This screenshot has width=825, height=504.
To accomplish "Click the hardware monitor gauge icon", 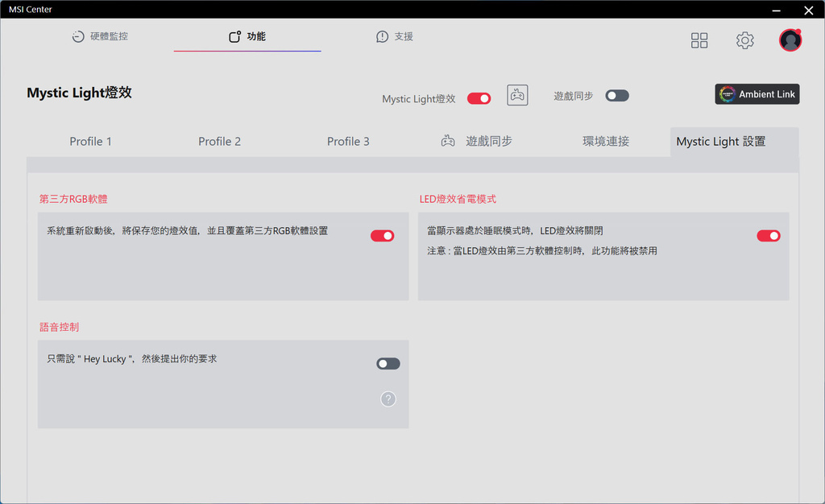I will click(x=78, y=36).
